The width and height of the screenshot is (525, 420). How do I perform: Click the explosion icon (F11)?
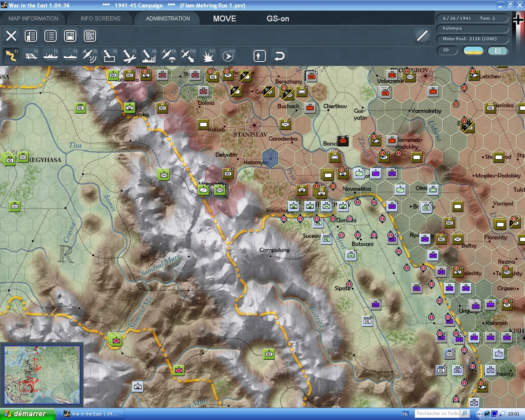(x=208, y=55)
